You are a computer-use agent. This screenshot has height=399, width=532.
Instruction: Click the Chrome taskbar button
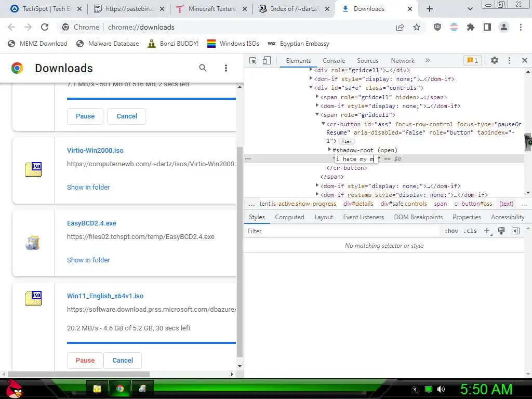click(120, 389)
